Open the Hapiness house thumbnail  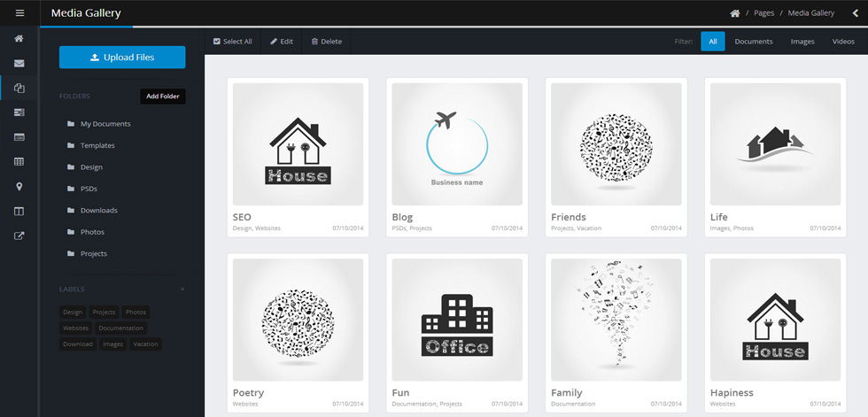(x=776, y=320)
